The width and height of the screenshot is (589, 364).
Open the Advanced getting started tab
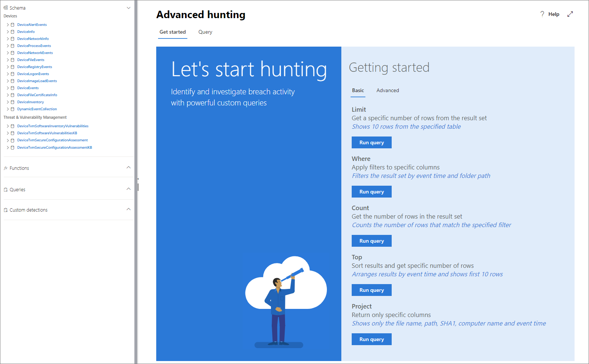coord(388,91)
